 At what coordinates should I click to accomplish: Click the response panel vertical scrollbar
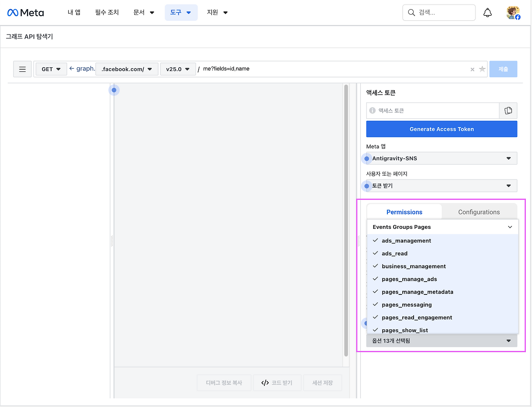click(346, 221)
